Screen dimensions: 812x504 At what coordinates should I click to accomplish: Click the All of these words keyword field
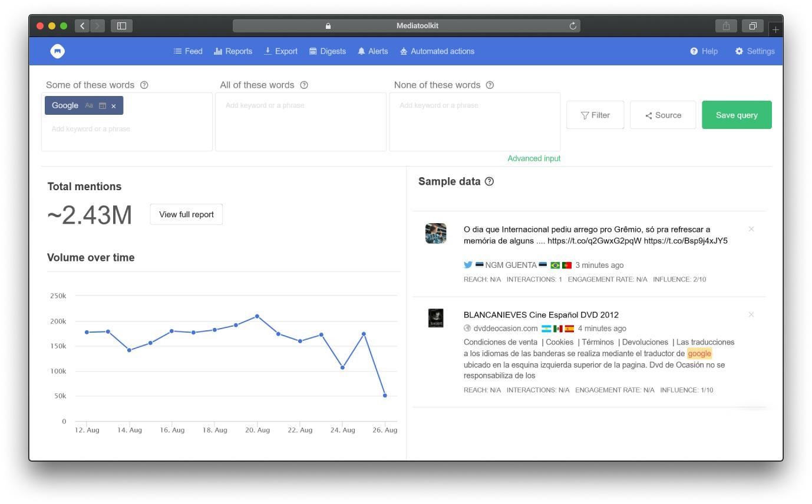pos(301,122)
